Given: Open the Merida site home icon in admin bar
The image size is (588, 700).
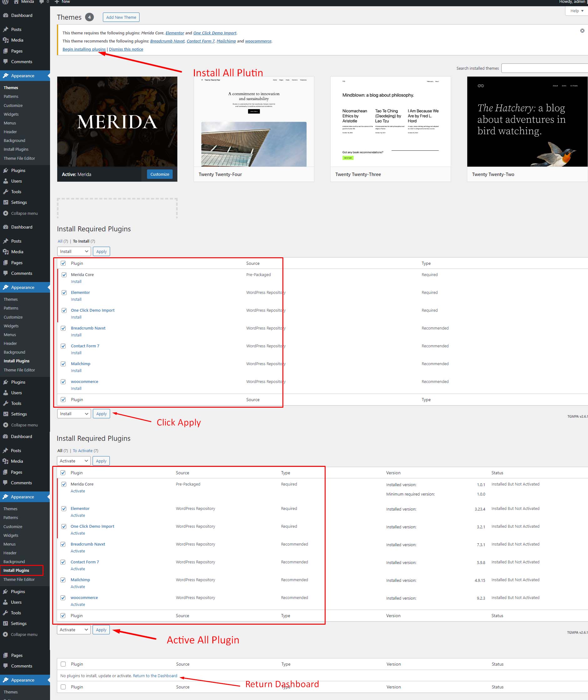Looking at the screenshot, I should click(16, 2).
